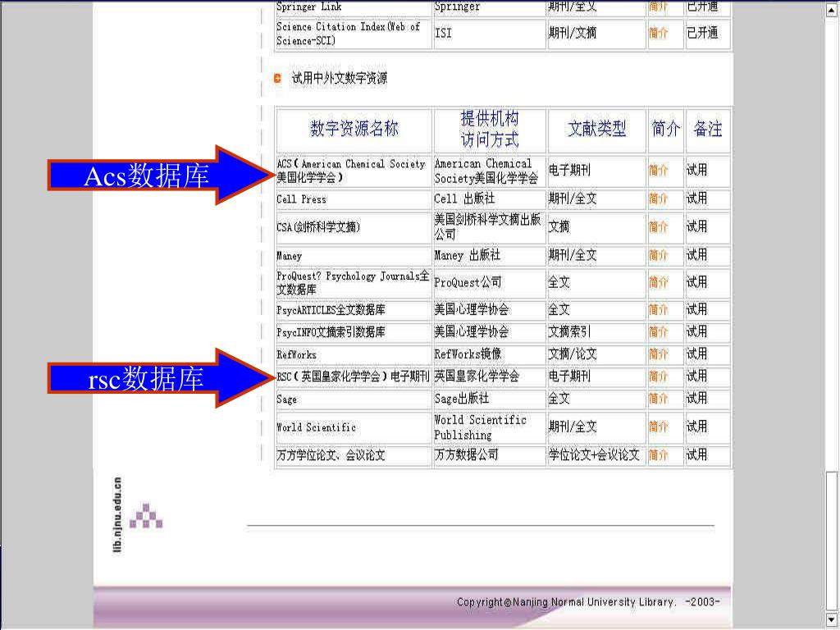This screenshot has width=840, height=630.
Task: Click the Maney database name
Action: pyautogui.click(x=290, y=256)
